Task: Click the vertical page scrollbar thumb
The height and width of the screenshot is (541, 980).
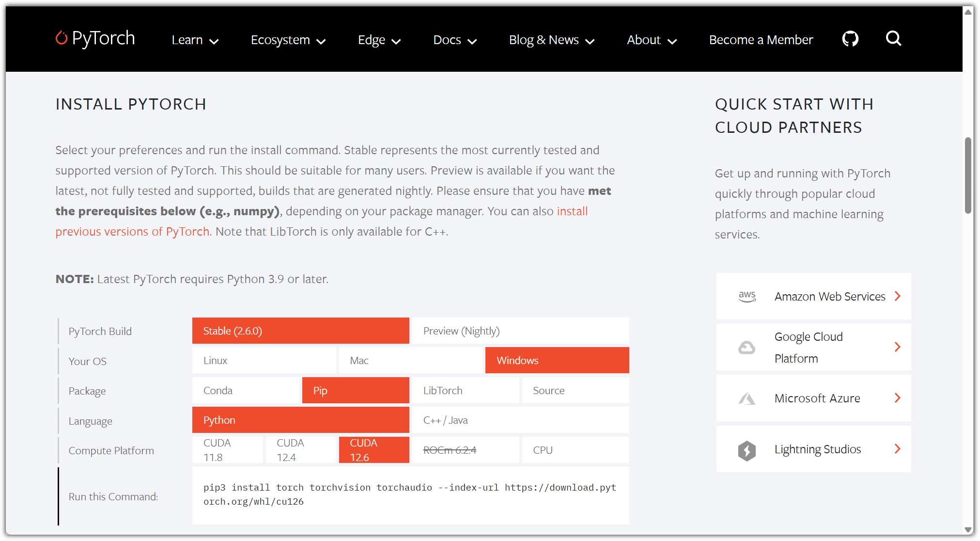Action: click(968, 175)
